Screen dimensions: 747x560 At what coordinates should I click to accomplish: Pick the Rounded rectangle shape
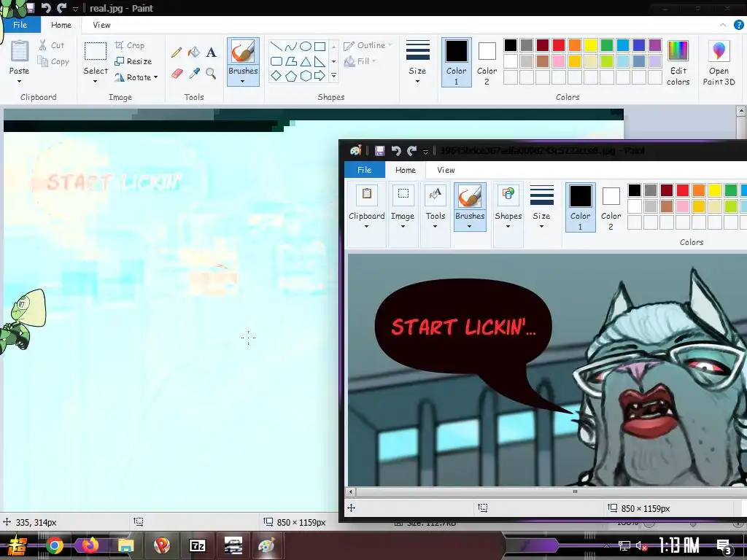tap(276, 61)
